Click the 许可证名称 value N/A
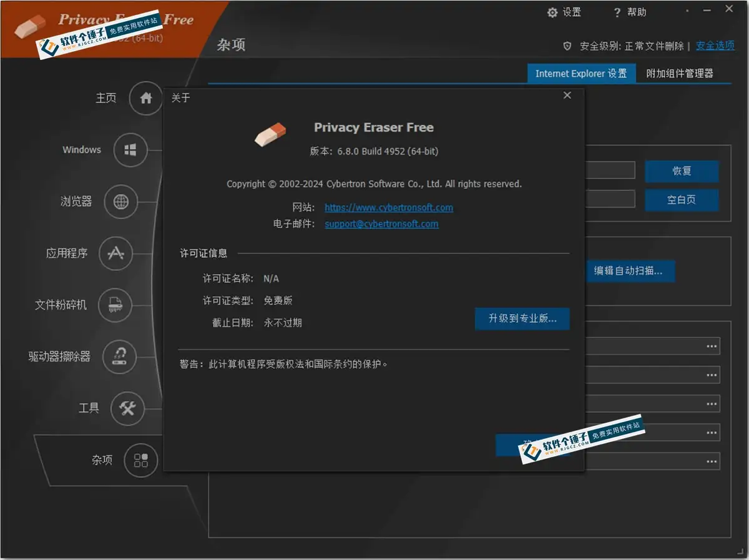The height and width of the screenshot is (560, 749). tap(271, 278)
